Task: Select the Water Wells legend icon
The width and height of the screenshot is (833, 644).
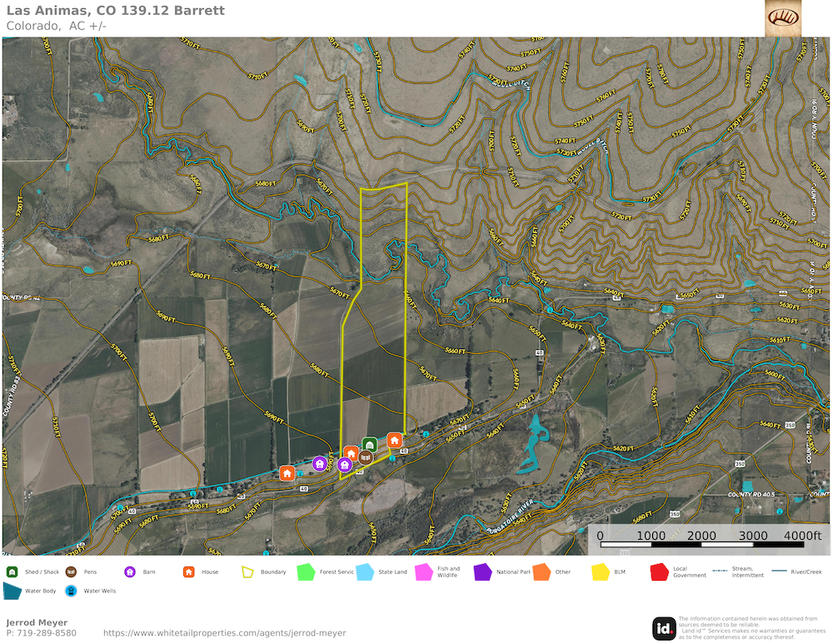Action: pos(71,591)
